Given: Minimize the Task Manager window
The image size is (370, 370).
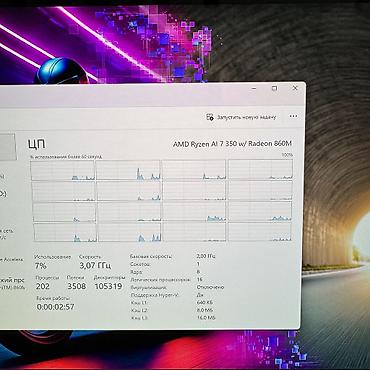Looking at the screenshot, I should [254, 89].
